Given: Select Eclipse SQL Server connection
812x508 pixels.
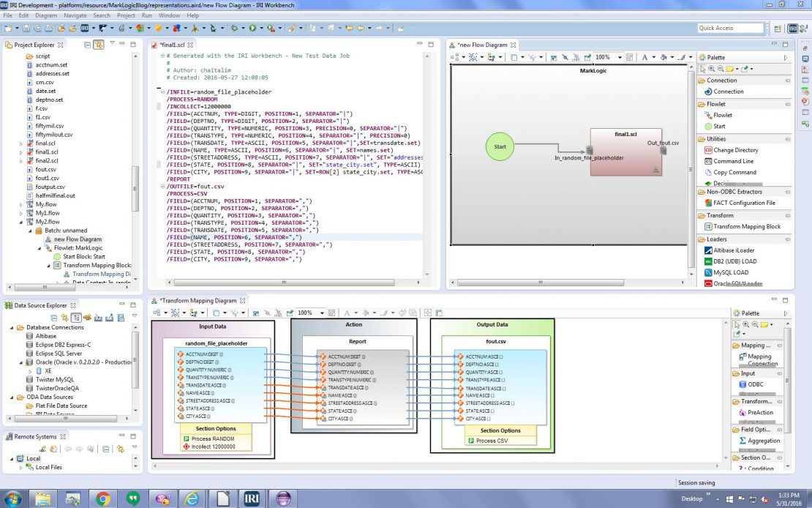Looking at the screenshot, I should [54, 354].
